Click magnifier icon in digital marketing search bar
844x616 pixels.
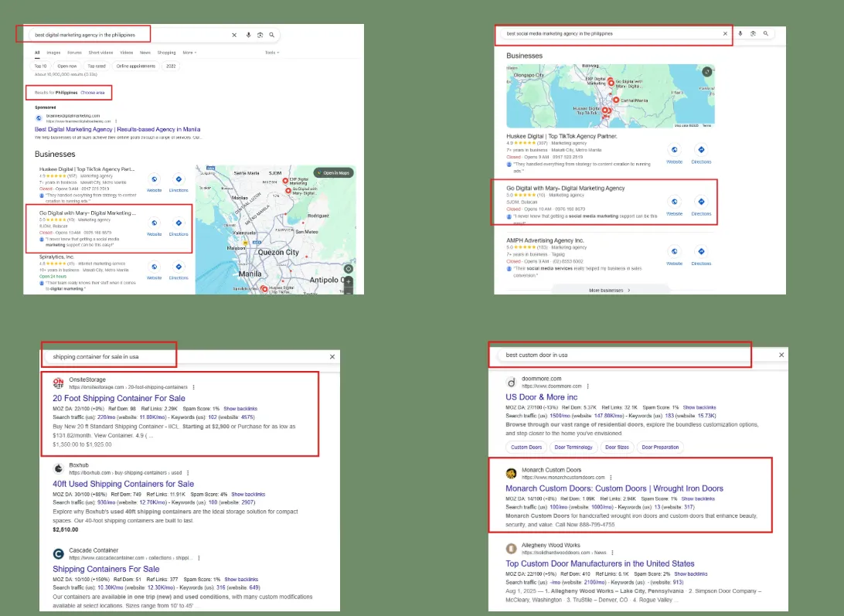[272, 35]
